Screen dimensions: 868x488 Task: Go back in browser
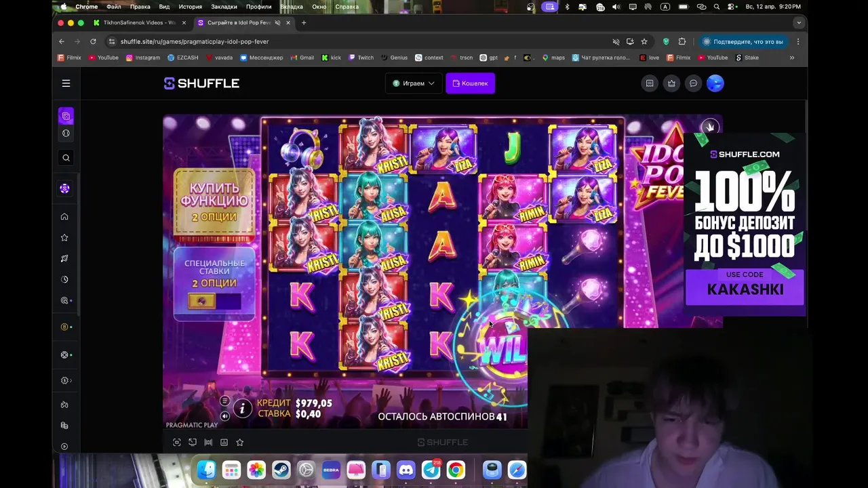coord(62,41)
